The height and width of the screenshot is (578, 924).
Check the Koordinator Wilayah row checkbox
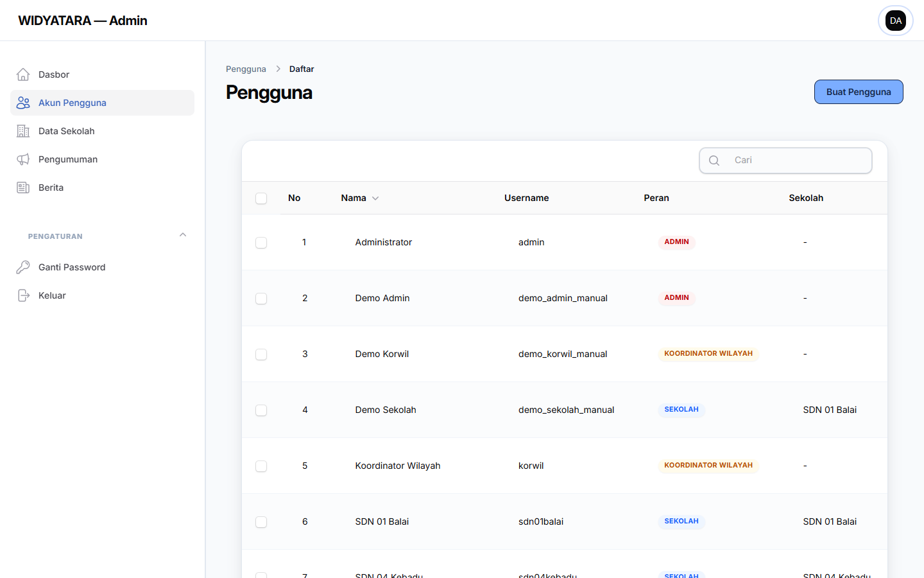click(261, 466)
